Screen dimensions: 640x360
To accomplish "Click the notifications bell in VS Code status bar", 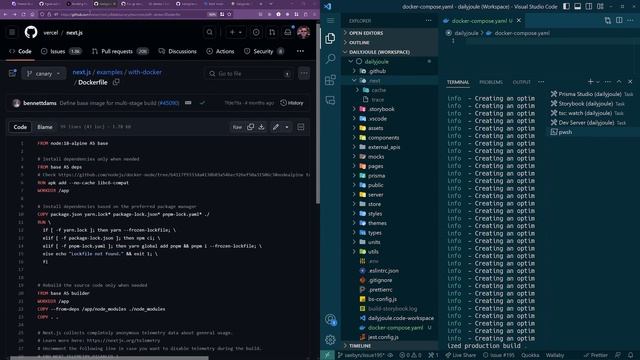I will (x=631, y=355).
